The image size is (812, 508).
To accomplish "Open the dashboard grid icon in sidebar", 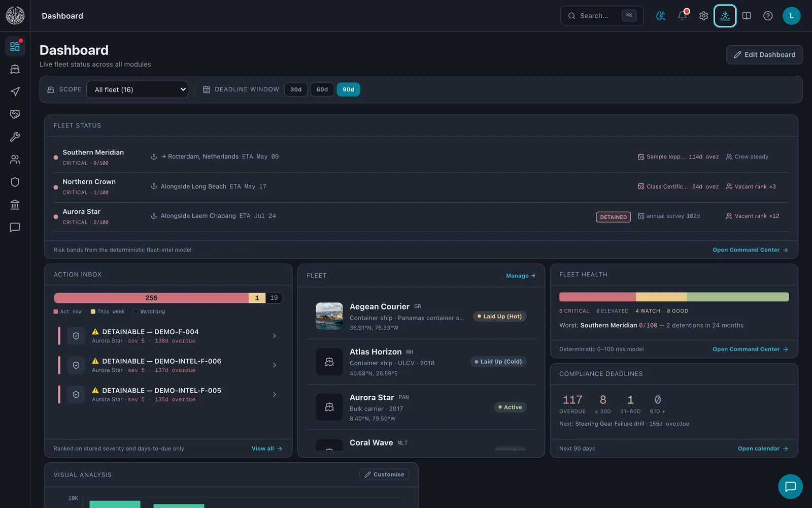I will 15,47.
